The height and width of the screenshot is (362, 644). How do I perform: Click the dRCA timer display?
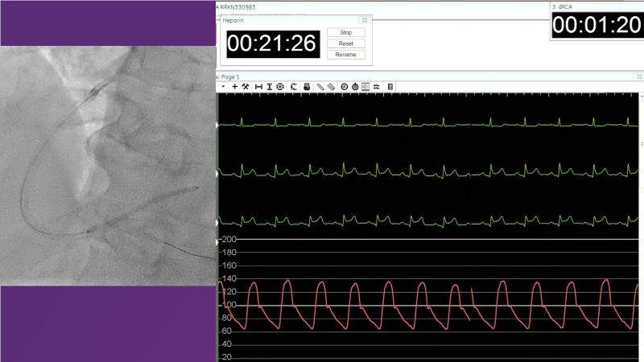(x=596, y=25)
